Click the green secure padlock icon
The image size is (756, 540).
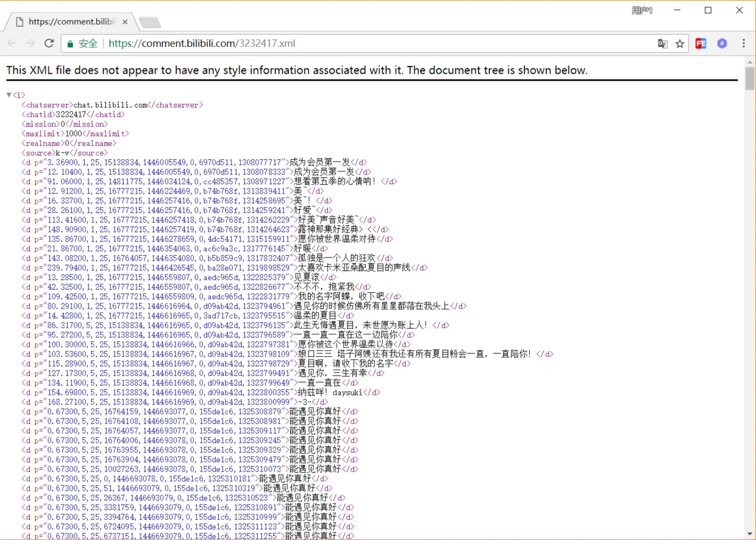(70, 44)
